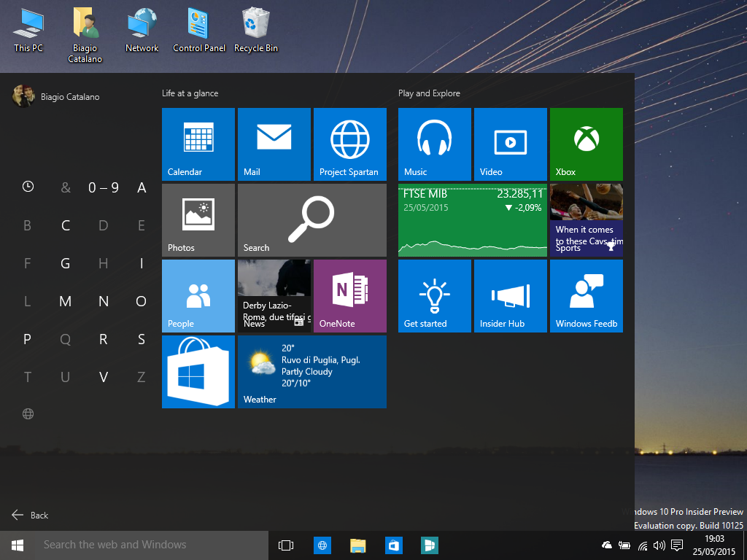Open the Insider Hub tile
Screen dimensions: 747x560
coord(510,296)
